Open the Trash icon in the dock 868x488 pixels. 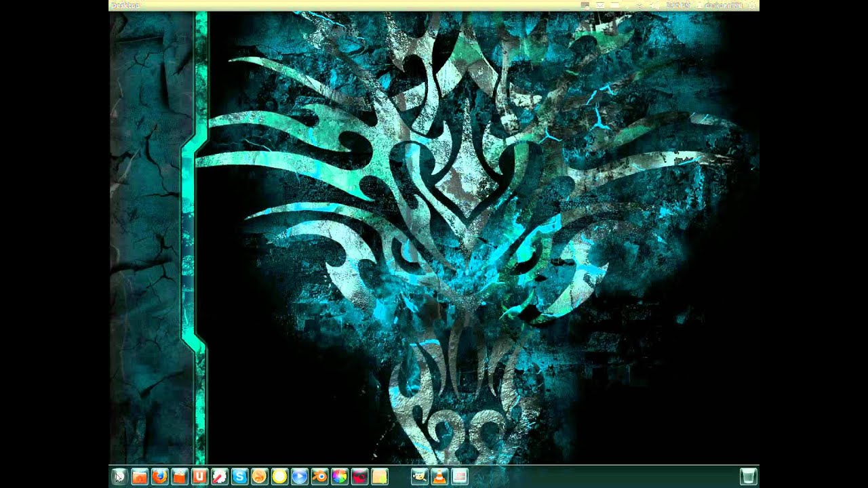[x=748, y=476]
